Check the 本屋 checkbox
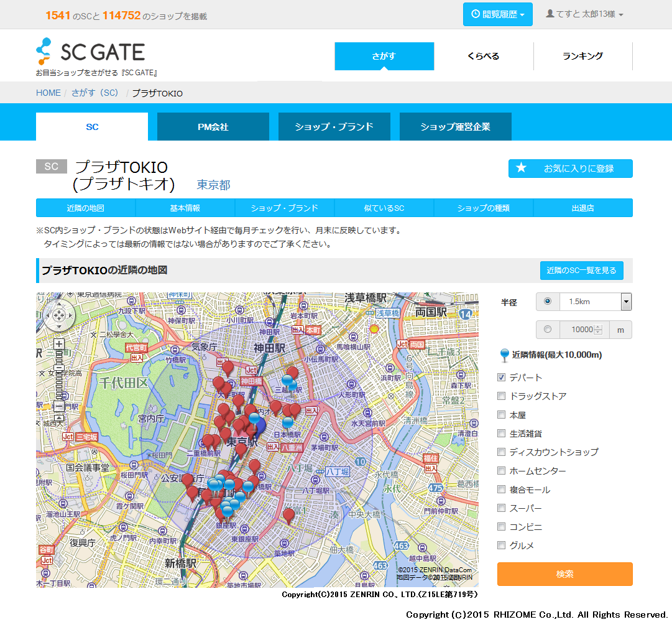672x622 pixels. 501,414
